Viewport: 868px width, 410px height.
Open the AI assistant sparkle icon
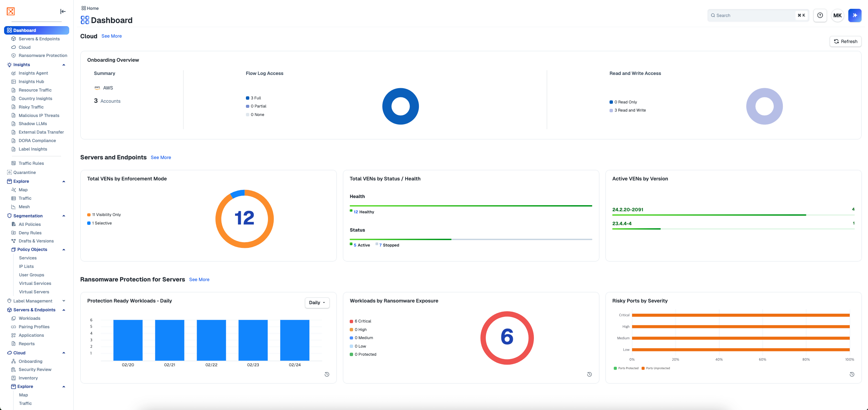(x=854, y=15)
